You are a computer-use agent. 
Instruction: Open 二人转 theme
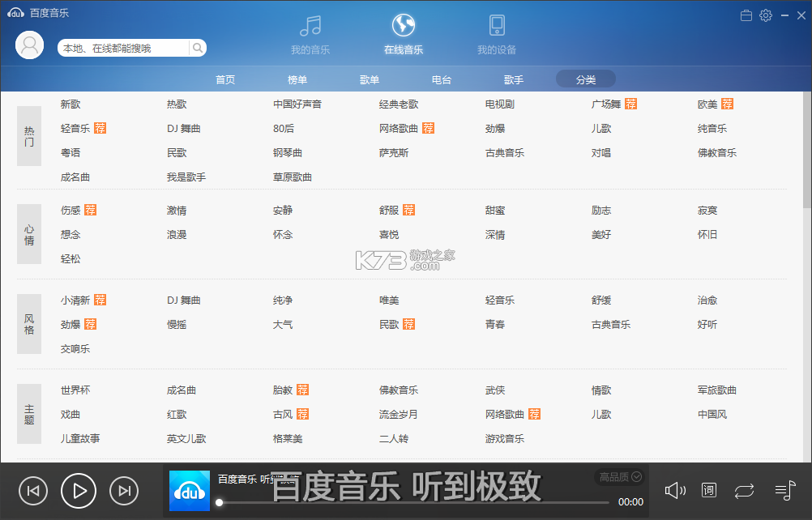pyautogui.click(x=394, y=439)
